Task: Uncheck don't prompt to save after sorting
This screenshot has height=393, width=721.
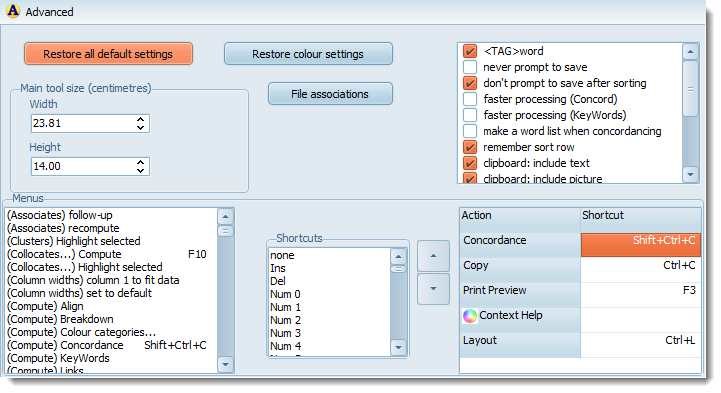Action: tap(470, 83)
